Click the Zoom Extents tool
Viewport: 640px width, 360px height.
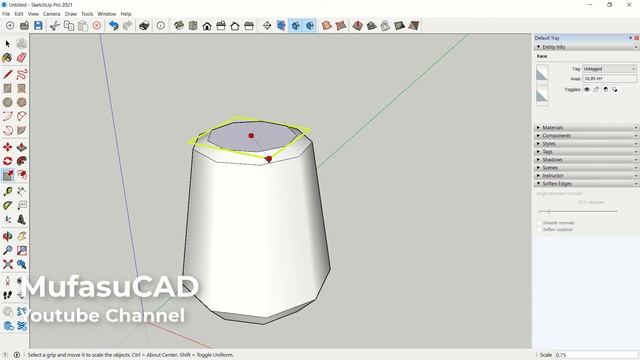coord(8,264)
